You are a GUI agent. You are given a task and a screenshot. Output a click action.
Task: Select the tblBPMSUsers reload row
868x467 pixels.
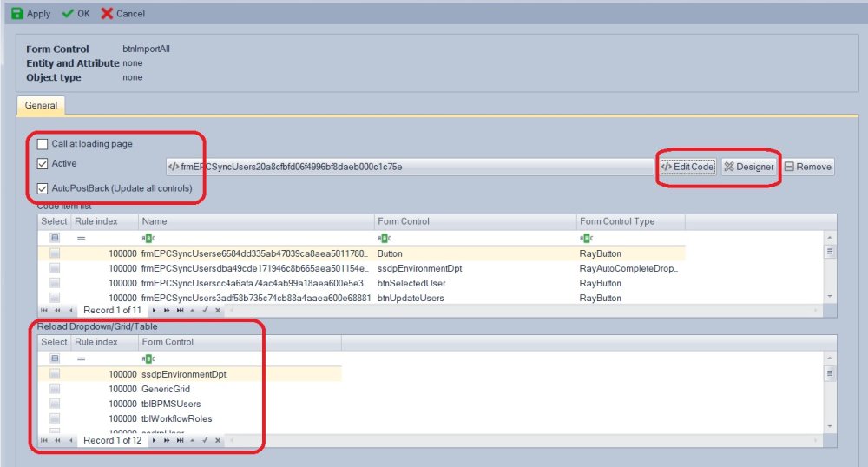[x=189, y=404]
